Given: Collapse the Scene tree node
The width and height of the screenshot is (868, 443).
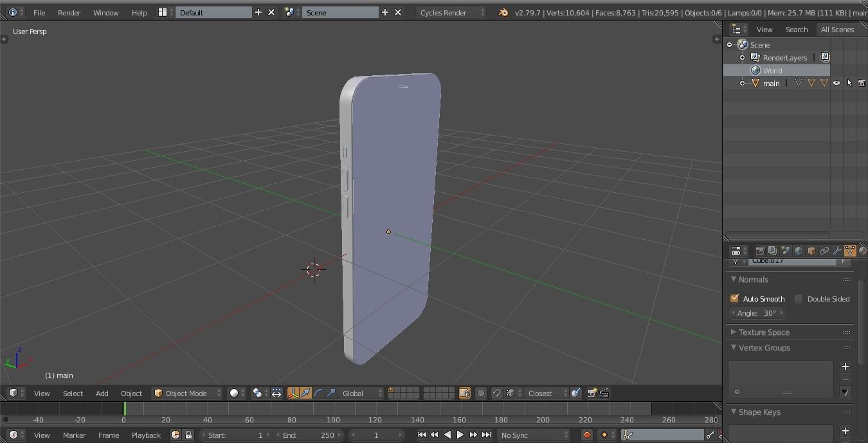Looking at the screenshot, I should coord(729,45).
